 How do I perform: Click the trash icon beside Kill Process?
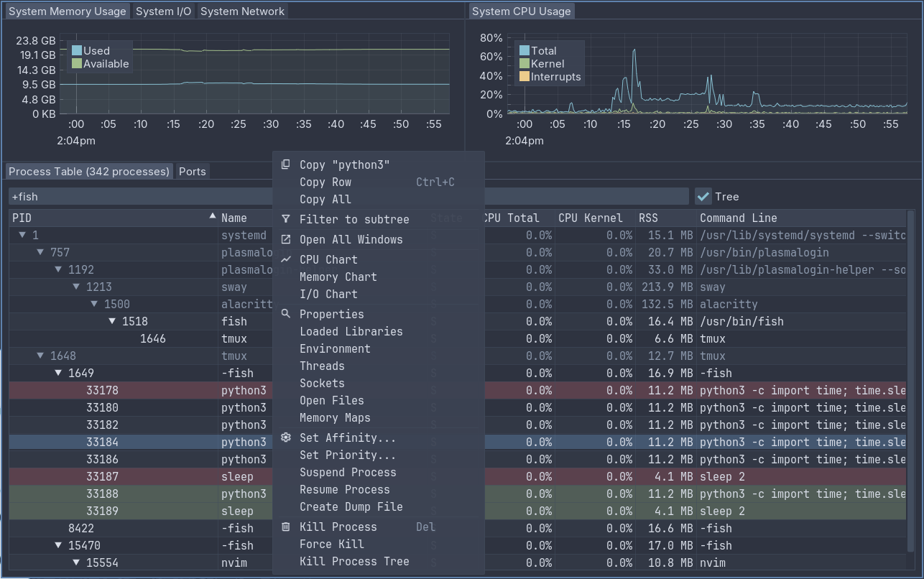point(286,527)
